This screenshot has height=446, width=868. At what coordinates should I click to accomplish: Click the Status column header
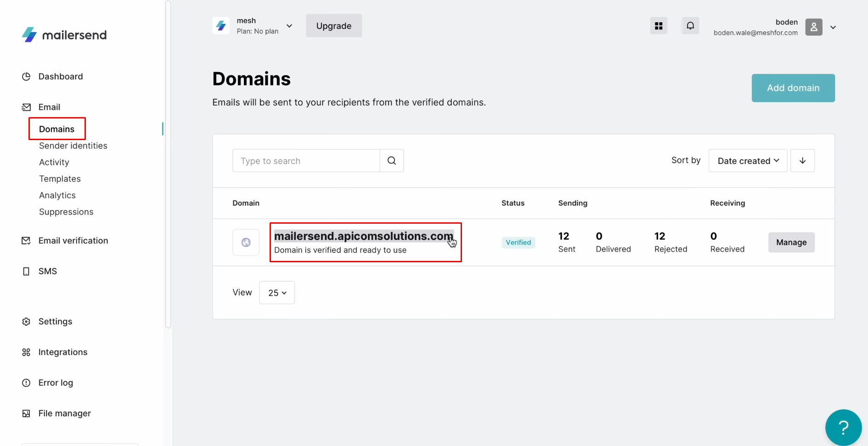click(x=513, y=203)
